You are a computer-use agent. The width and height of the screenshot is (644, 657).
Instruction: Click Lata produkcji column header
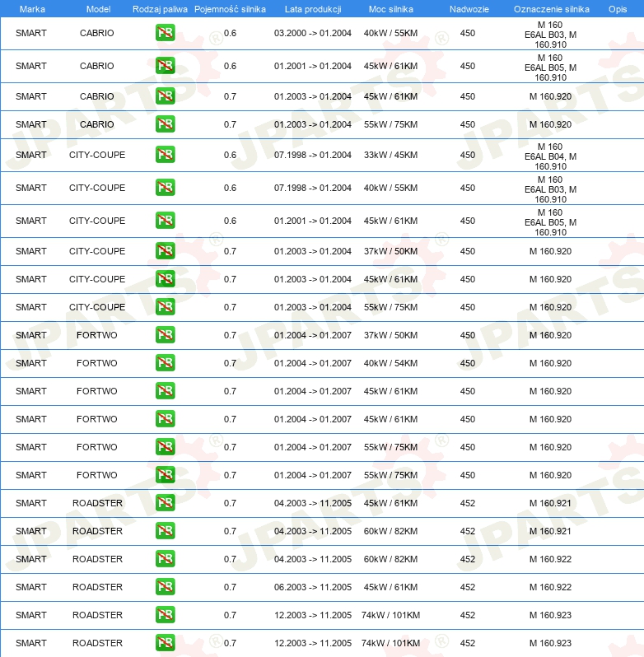313,9
